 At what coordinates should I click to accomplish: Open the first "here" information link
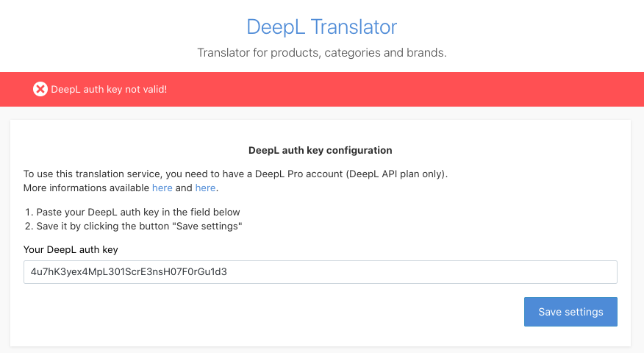(162, 188)
